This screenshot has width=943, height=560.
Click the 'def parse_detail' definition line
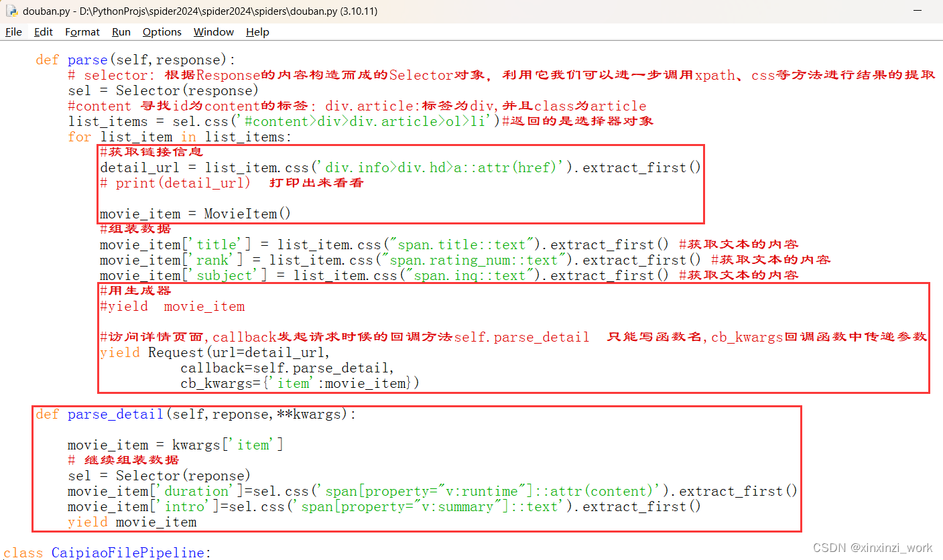(196, 414)
